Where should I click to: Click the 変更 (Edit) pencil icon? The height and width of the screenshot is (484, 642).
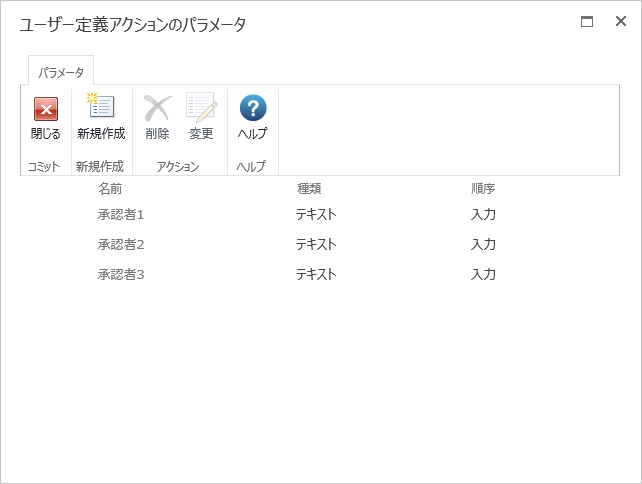click(201, 108)
